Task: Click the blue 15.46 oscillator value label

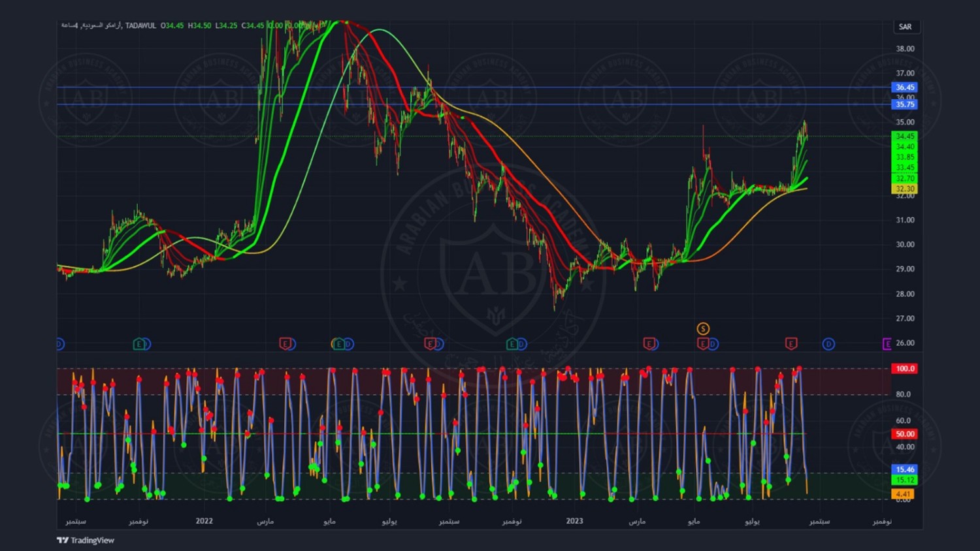Action: pos(905,469)
